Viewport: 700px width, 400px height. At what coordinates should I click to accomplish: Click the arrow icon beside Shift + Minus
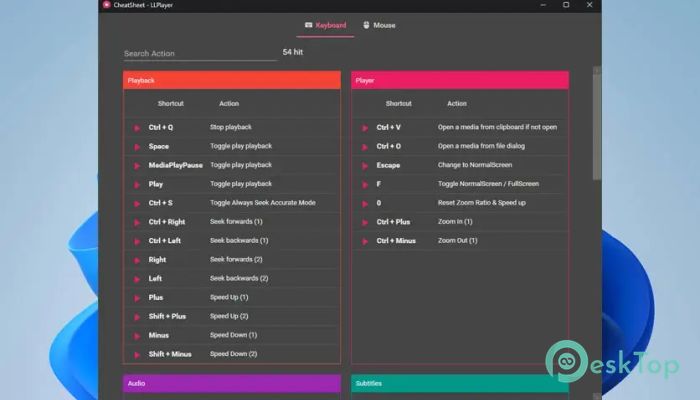click(x=137, y=355)
